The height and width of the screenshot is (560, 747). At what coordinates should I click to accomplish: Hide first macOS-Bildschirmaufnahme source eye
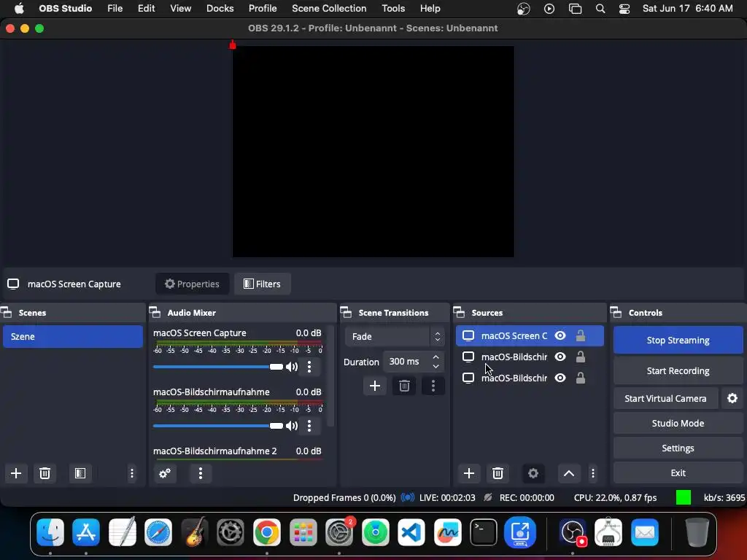(560, 357)
